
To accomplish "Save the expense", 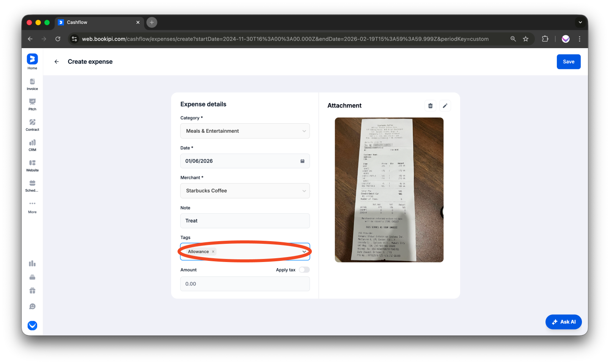I will (x=569, y=62).
